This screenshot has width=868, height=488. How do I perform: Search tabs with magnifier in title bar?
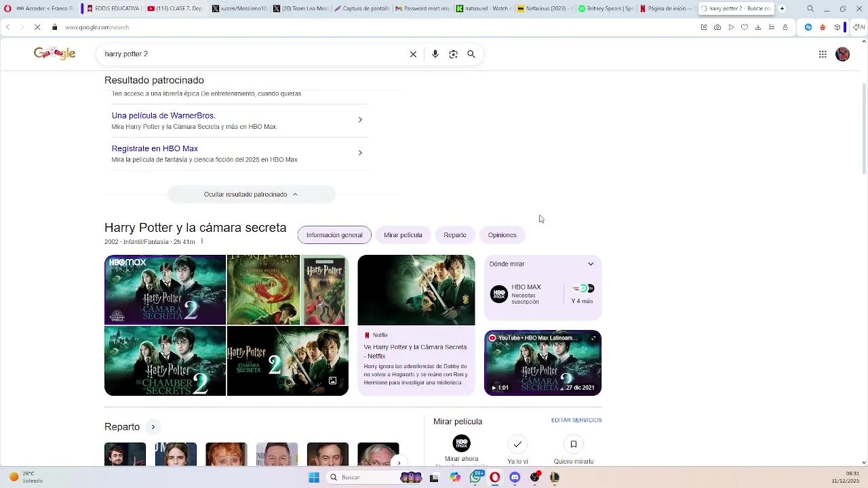810,9
